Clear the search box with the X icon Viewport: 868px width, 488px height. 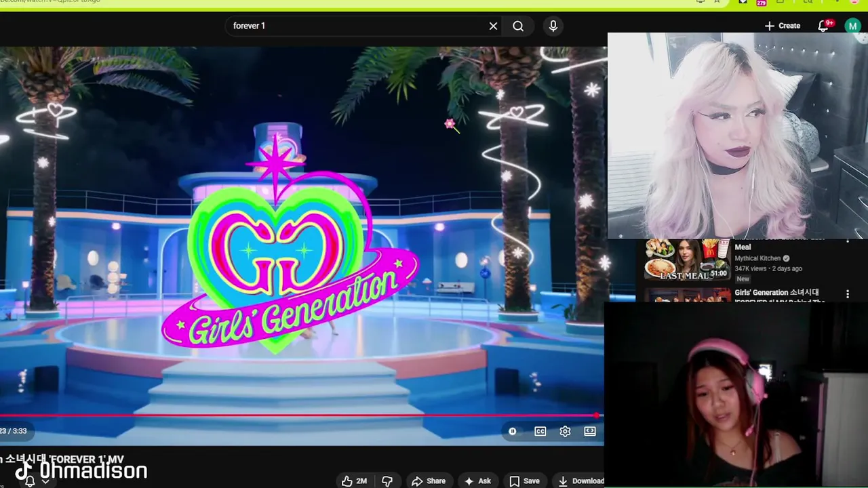(x=493, y=26)
